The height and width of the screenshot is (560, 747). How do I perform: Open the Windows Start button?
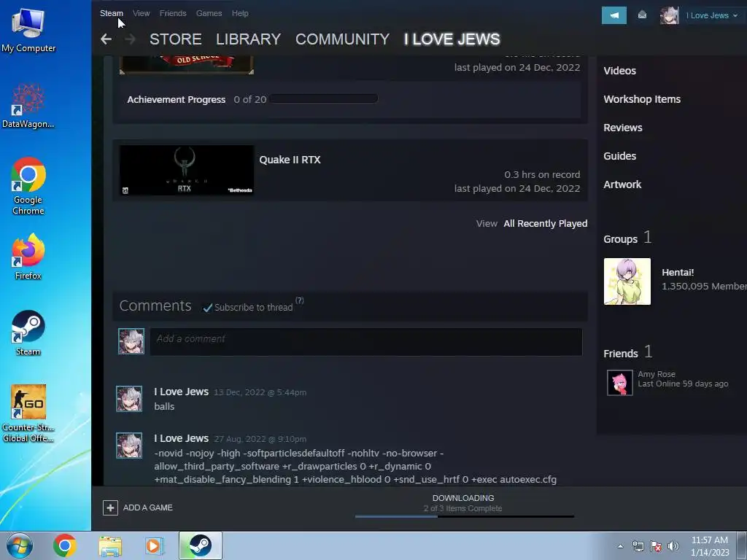(20, 545)
